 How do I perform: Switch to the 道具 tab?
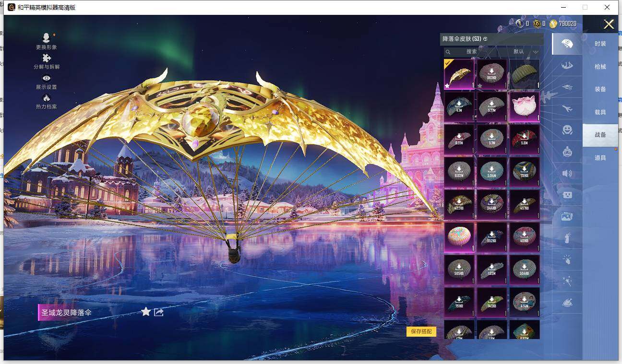tap(600, 158)
